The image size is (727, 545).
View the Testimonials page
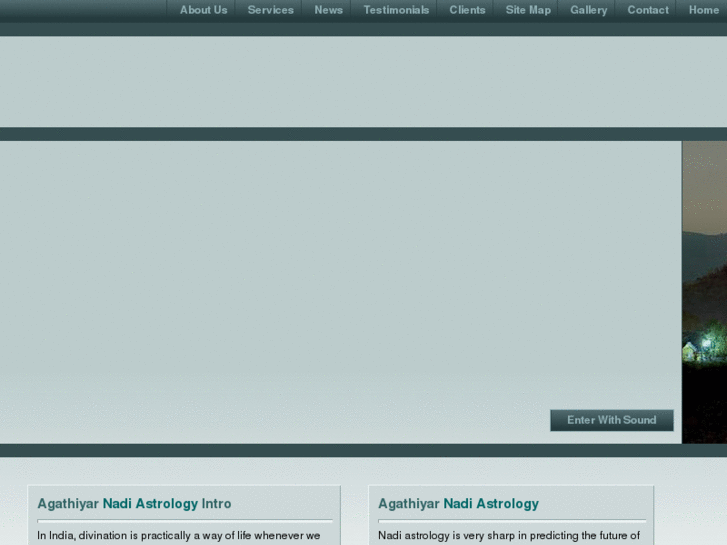coord(396,10)
